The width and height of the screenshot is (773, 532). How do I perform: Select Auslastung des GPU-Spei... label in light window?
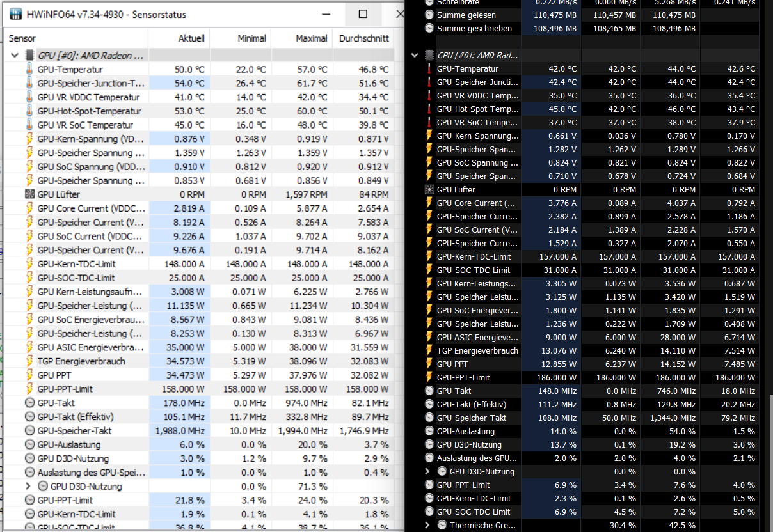coord(92,473)
